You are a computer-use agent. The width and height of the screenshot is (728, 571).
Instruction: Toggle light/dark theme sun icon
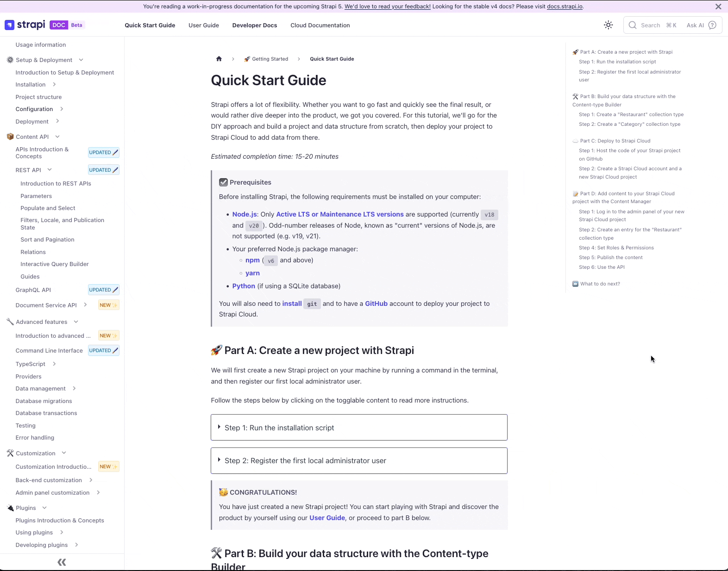click(x=609, y=25)
